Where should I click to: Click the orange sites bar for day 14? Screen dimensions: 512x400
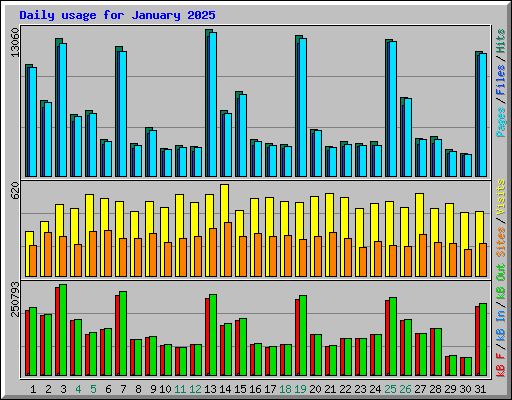point(228,249)
